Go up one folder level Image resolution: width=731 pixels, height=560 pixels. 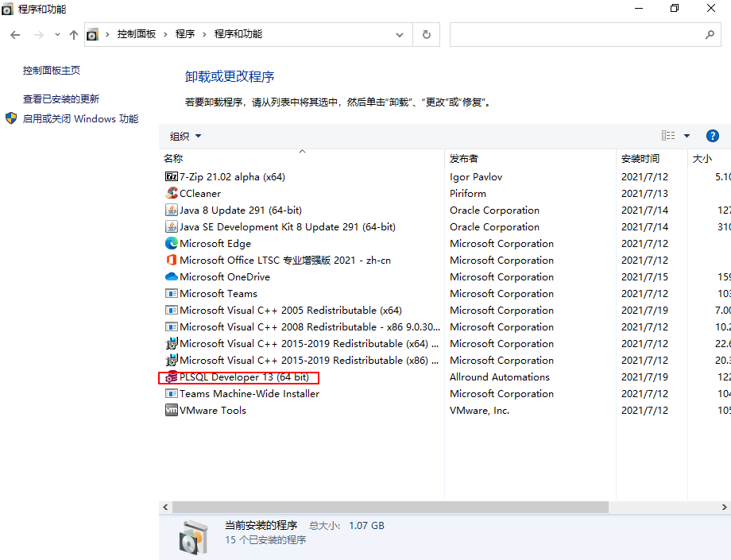click(74, 35)
